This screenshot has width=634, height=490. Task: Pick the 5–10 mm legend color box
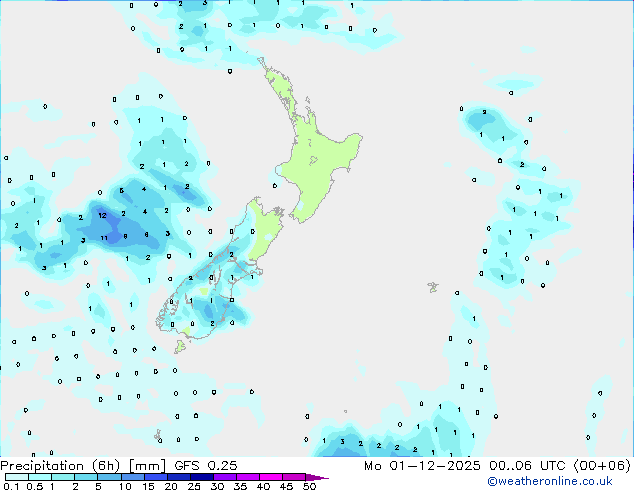[x=109, y=477]
